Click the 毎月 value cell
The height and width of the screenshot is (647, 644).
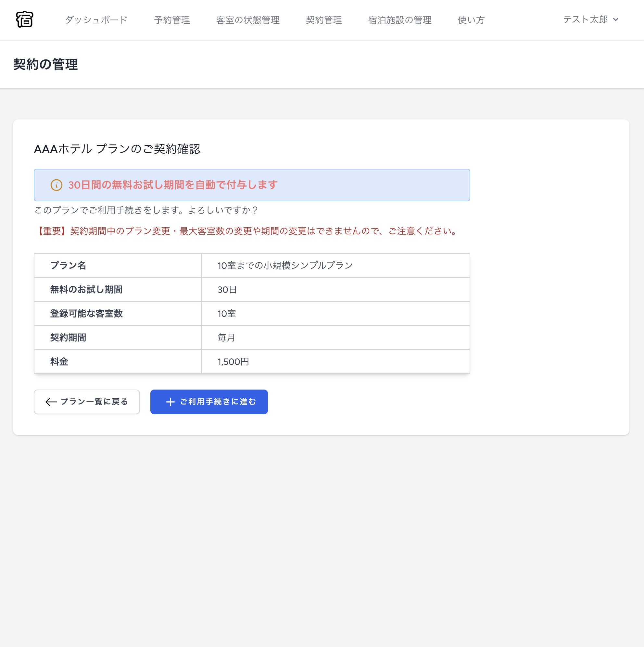tap(335, 338)
